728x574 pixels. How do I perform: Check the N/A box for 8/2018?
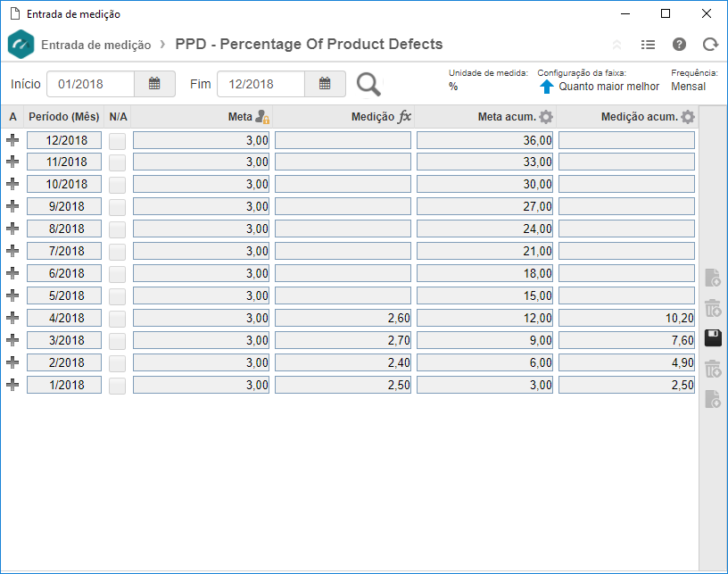(118, 229)
